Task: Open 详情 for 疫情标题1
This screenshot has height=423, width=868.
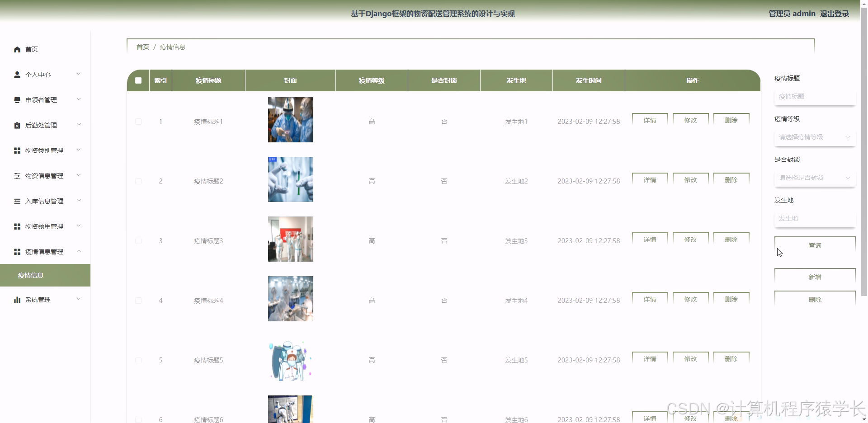Action: [650, 120]
